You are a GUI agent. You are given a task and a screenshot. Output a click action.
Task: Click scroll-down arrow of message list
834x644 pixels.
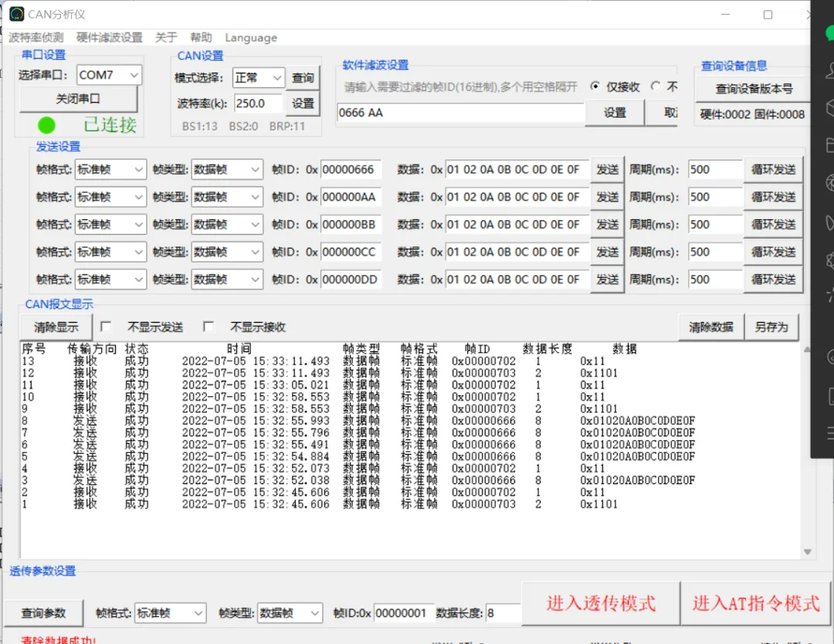point(807,552)
